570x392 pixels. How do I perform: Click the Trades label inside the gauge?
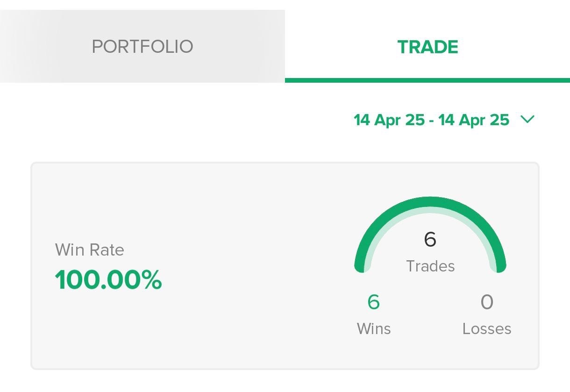[430, 266]
